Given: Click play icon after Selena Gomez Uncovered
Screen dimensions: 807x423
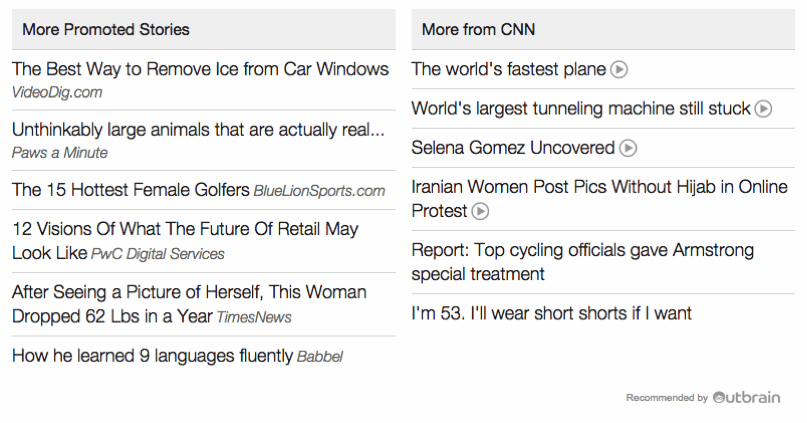Looking at the screenshot, I should 627,148.
